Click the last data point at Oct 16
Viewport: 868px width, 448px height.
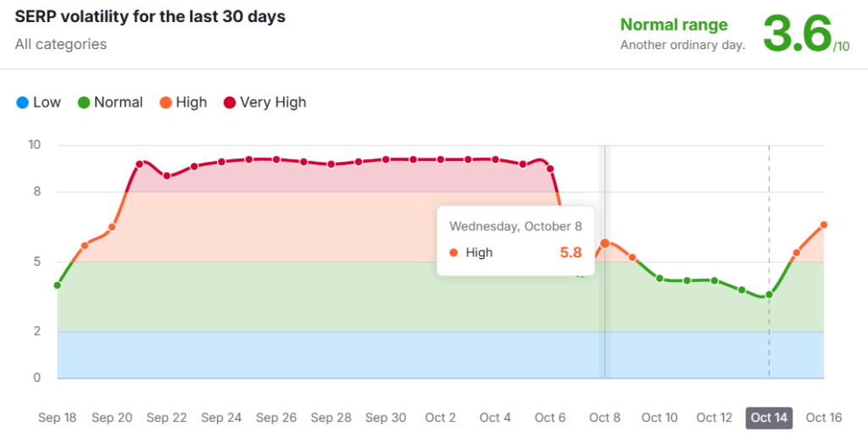coord(824,224)
